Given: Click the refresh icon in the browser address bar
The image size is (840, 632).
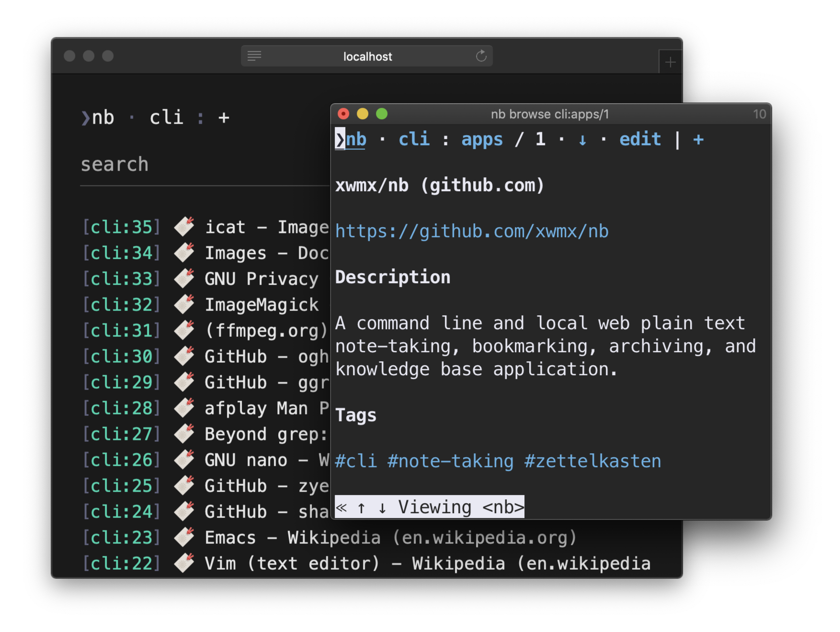Looking at the screenshot, I should click(481, 56).
